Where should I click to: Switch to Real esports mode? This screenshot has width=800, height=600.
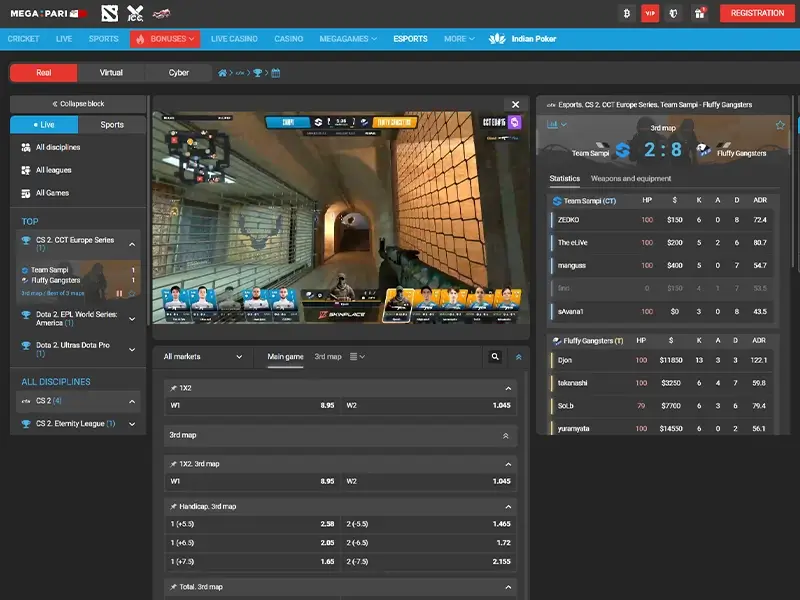[x=44, y=72]
